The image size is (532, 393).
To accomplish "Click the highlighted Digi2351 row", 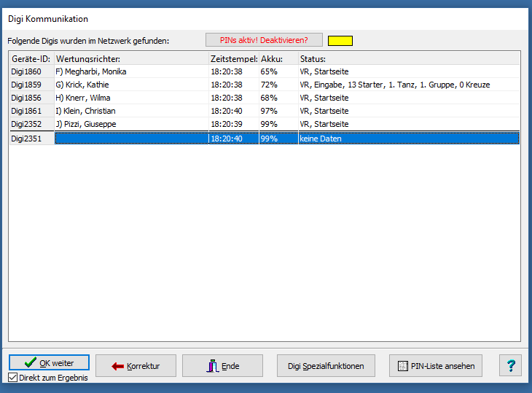I will [x=131, y=139].
